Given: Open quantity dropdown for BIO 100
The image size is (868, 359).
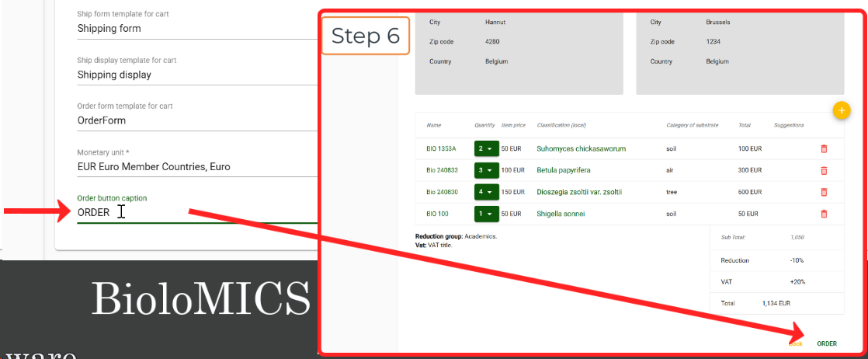Looking at the screenshot, I should coord(485,214).
